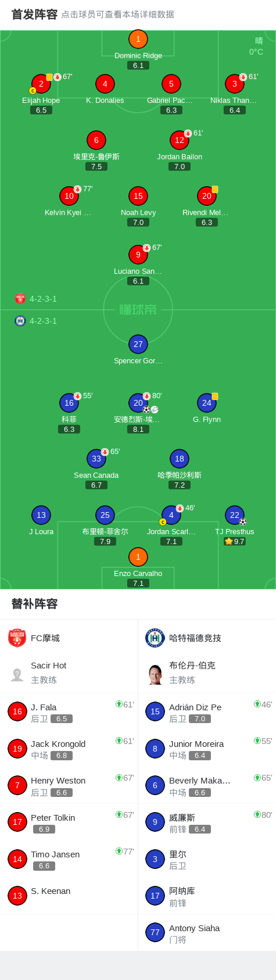The image size is (276, 980).
Task: Tap Enzo Carvalho's goalkeeper badge
Action: [138, 557]
